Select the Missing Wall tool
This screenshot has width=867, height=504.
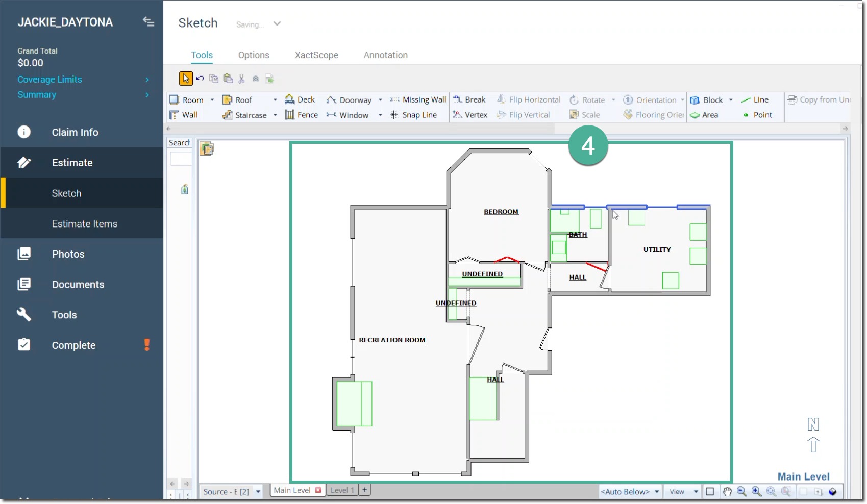tap(418, 99)
